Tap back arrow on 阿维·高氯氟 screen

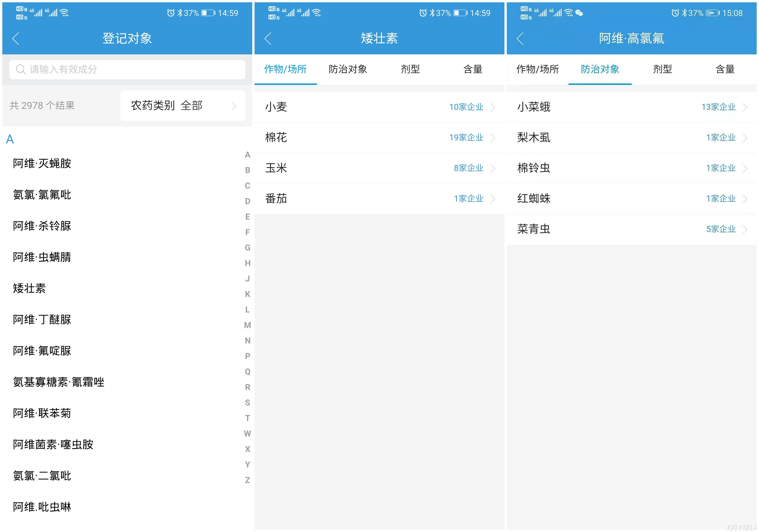tap(520, 39)
